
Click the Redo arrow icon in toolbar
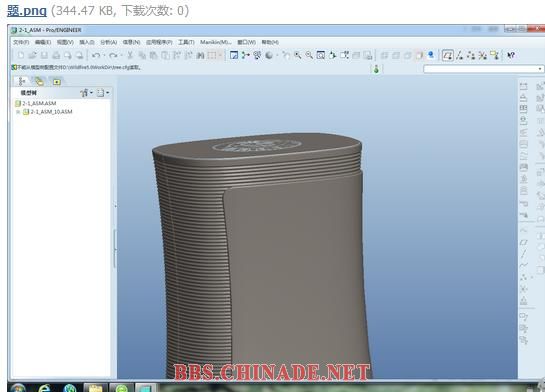[x=113, y=55]
